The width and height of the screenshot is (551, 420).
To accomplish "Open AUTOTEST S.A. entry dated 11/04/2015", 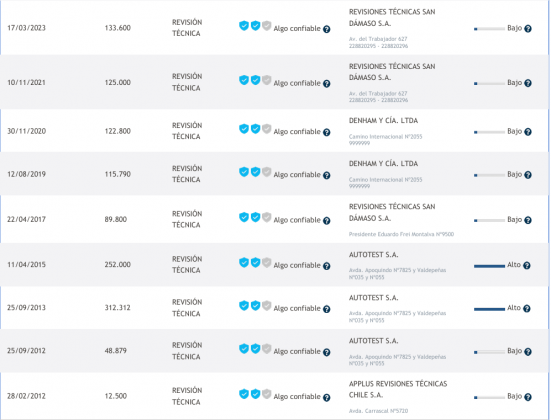I will (373, 255).
